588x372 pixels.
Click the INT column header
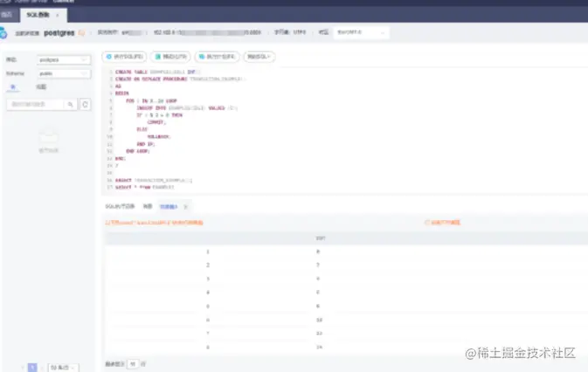(321, 238)
